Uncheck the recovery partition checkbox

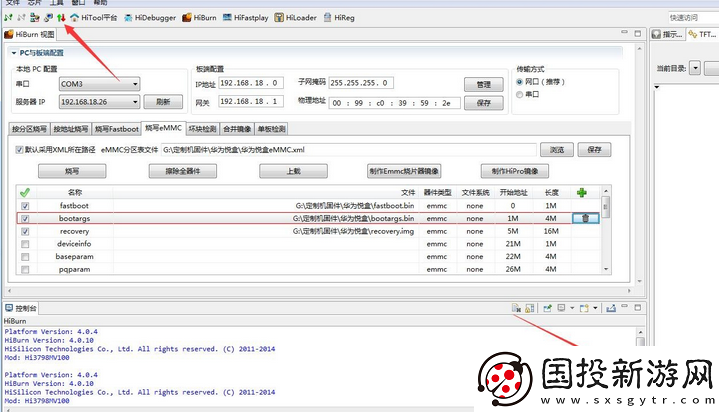coord(25,231)
